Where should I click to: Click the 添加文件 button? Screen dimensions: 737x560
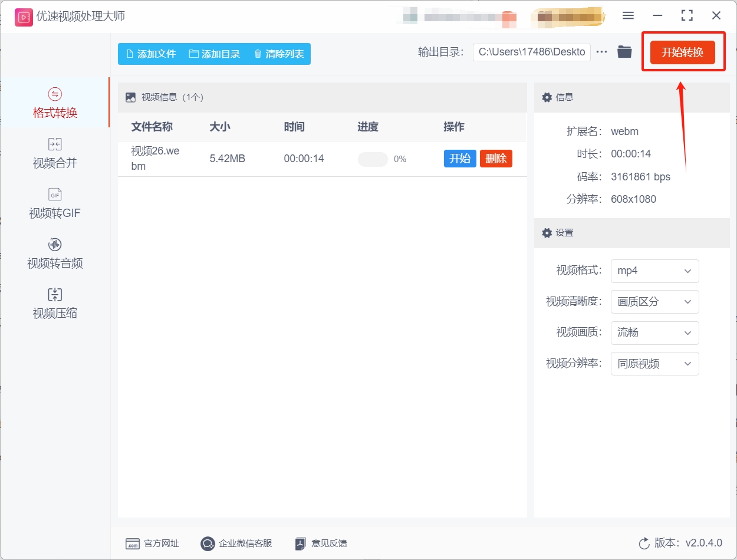pos(151,54)
